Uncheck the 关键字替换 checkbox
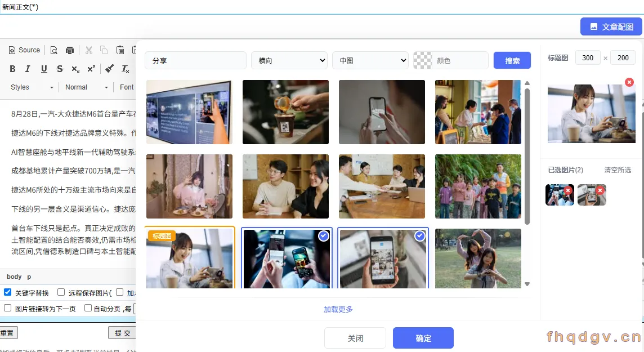The image size is (644, 352). tap(7, 292)
